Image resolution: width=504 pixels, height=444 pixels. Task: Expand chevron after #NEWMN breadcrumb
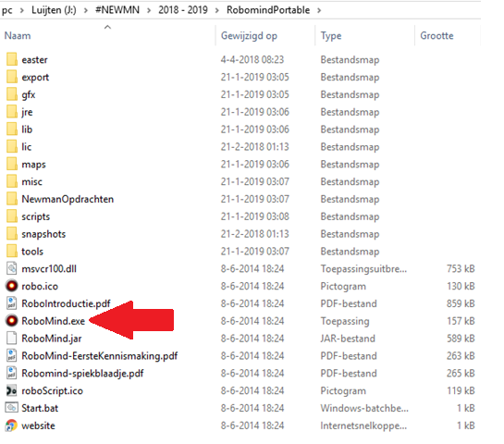(x=149, y=10)
